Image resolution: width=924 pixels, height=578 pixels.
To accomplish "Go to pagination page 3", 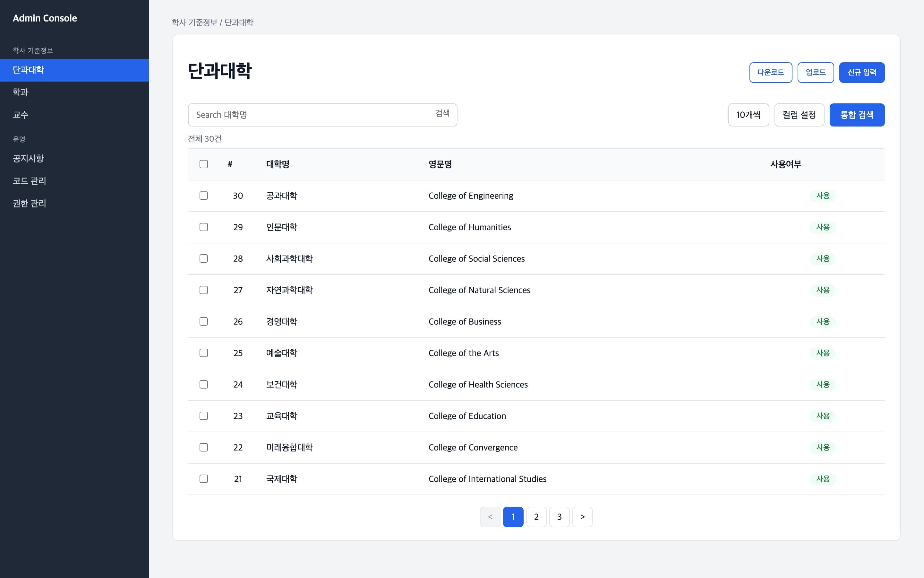I will pyautogui.click(x=559, y=517).
